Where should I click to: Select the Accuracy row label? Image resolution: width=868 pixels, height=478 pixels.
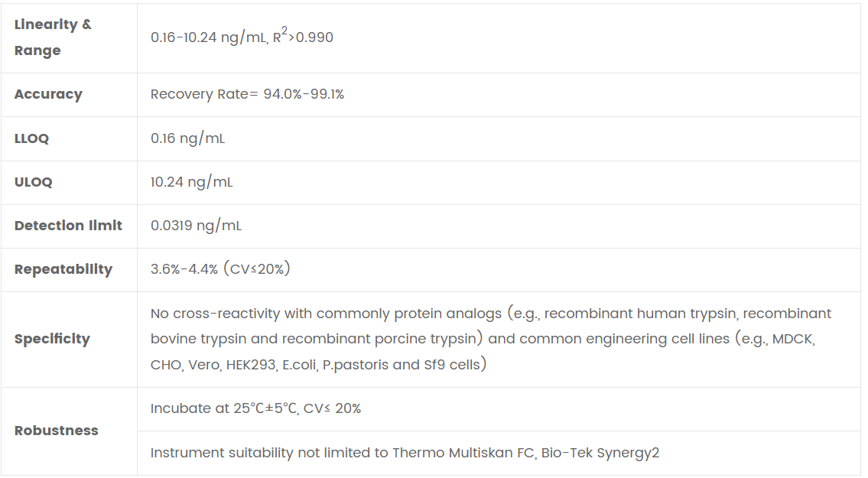pyautogui.click(x=48, y=94)
